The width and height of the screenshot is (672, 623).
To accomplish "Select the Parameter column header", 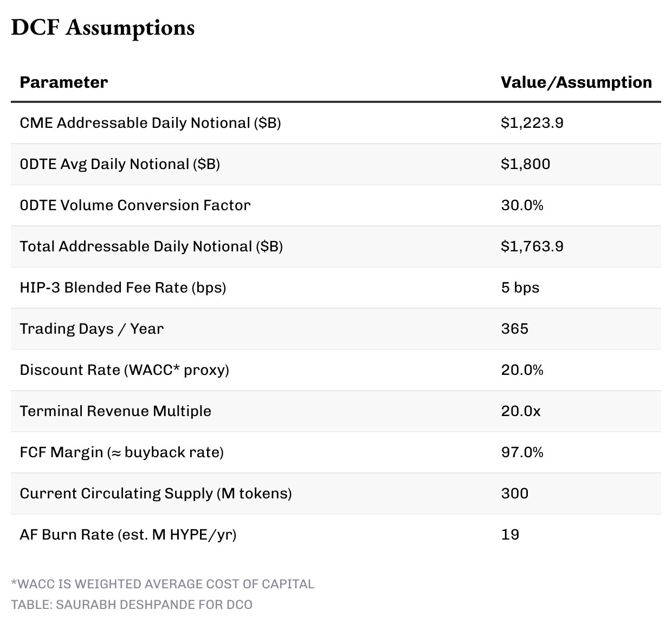I will click(63, 82).
